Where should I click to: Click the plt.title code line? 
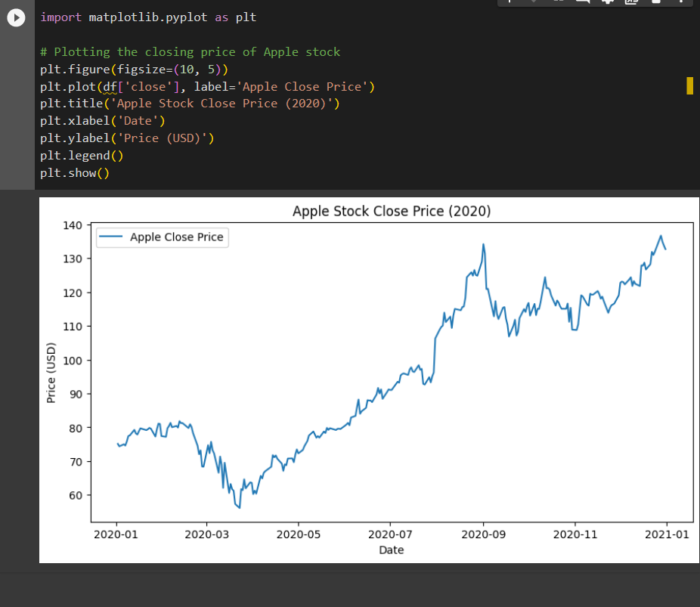[x=190, y=104]
